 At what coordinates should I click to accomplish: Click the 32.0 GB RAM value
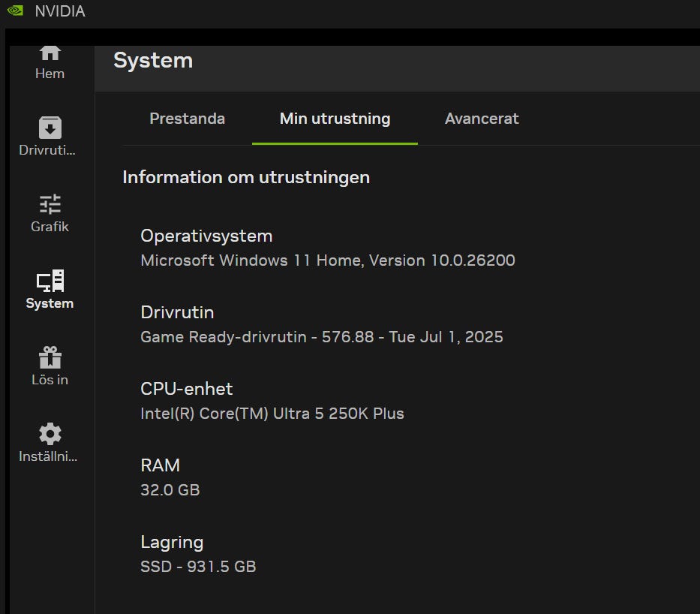pyautogui.click(x=170, y=490)
